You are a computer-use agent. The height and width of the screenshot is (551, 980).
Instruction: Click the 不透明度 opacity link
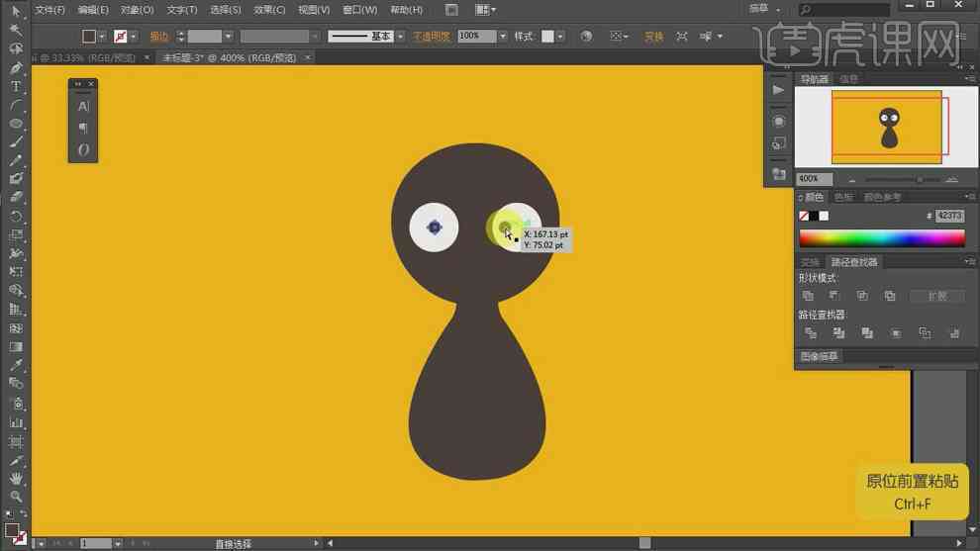click(432, 37)
